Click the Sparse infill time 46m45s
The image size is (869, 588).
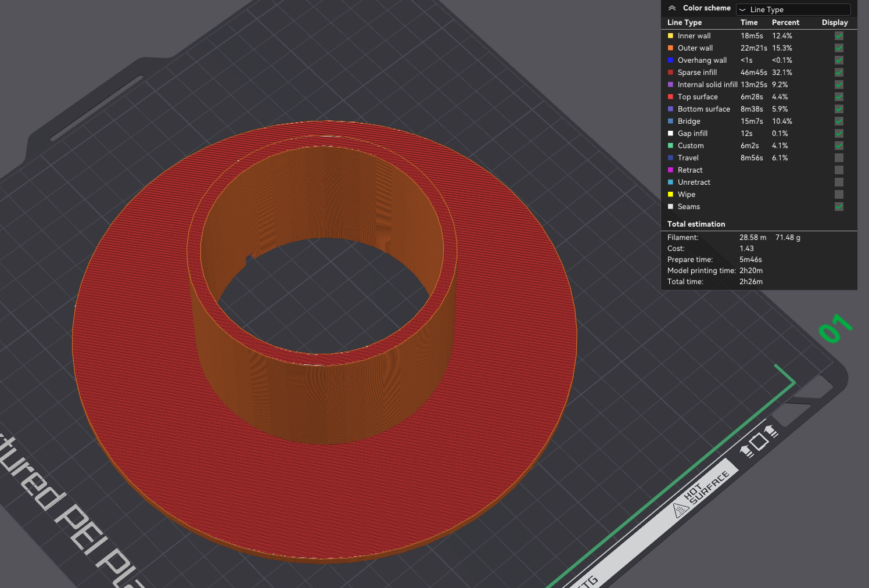click(x=753, y=72)
